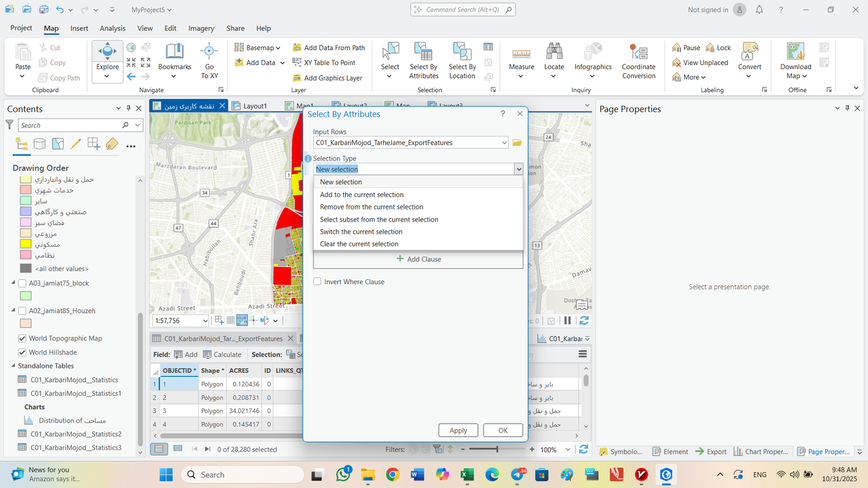868x488 pixels.
Task: Choose 'Remove from the current selection'
Action: pos(418,207)
